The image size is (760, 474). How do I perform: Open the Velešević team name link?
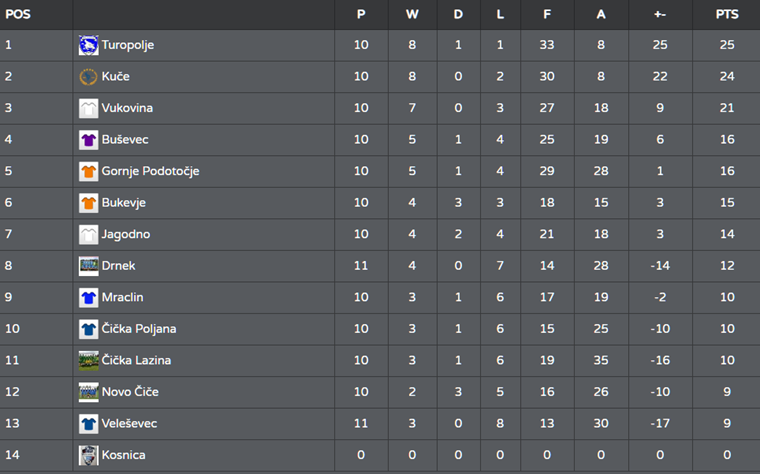click(129, 423)
